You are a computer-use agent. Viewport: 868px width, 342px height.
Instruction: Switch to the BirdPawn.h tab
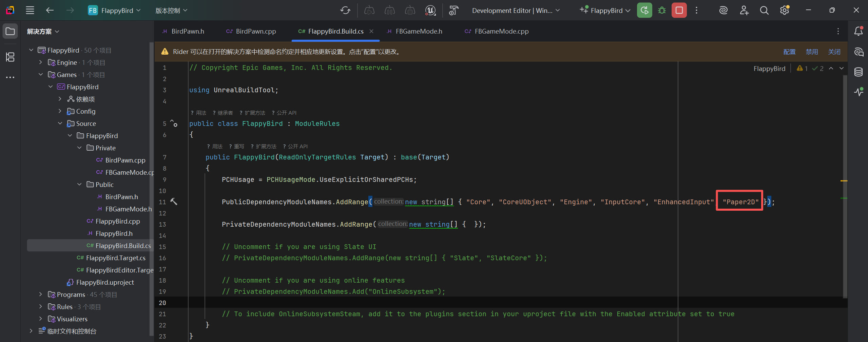(x=183, y=31)
